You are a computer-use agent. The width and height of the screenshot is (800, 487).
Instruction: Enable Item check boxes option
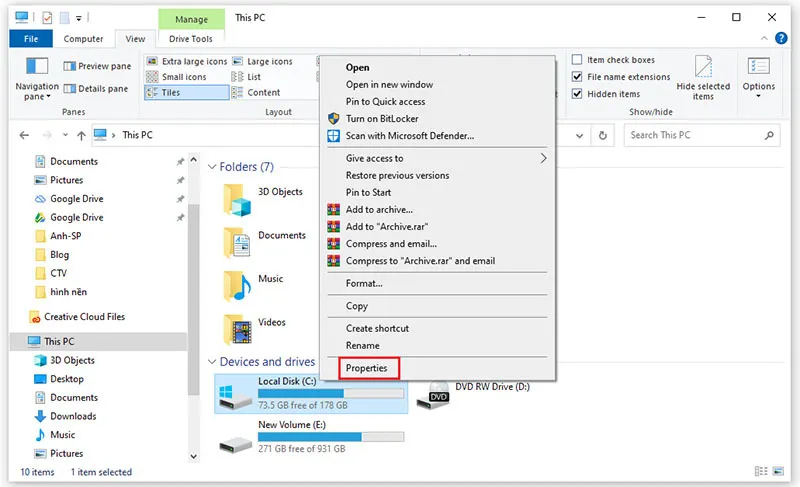pos(577,60)
